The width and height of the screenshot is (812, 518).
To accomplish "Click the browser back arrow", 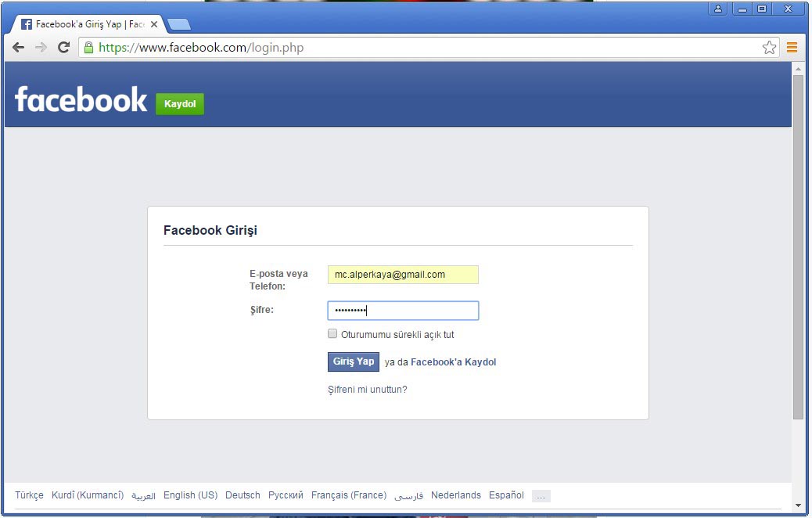I will click(x=19, y=48).
